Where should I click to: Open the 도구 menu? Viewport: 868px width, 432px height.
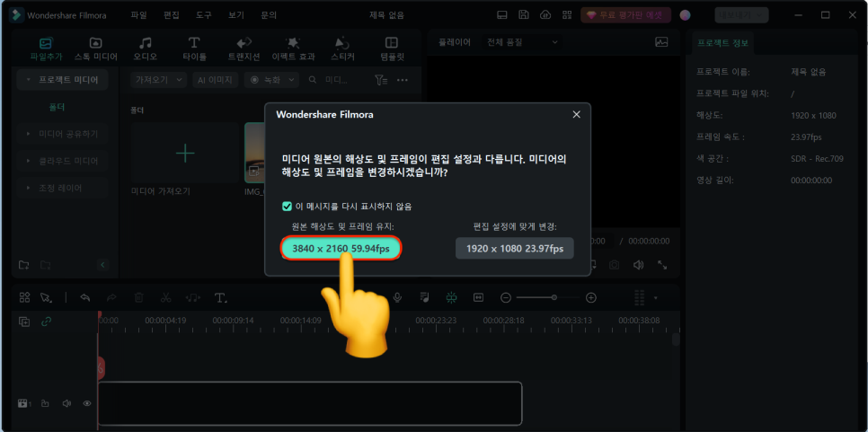coord(204,15)
